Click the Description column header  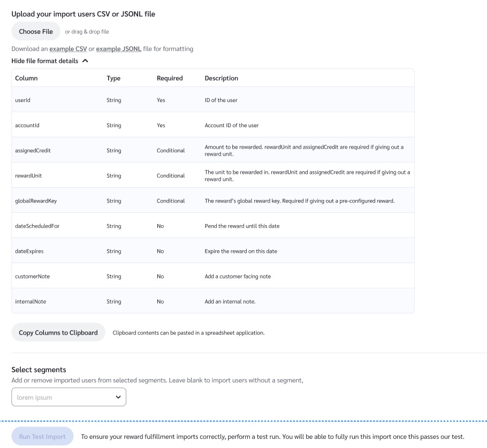click(221, 78)
